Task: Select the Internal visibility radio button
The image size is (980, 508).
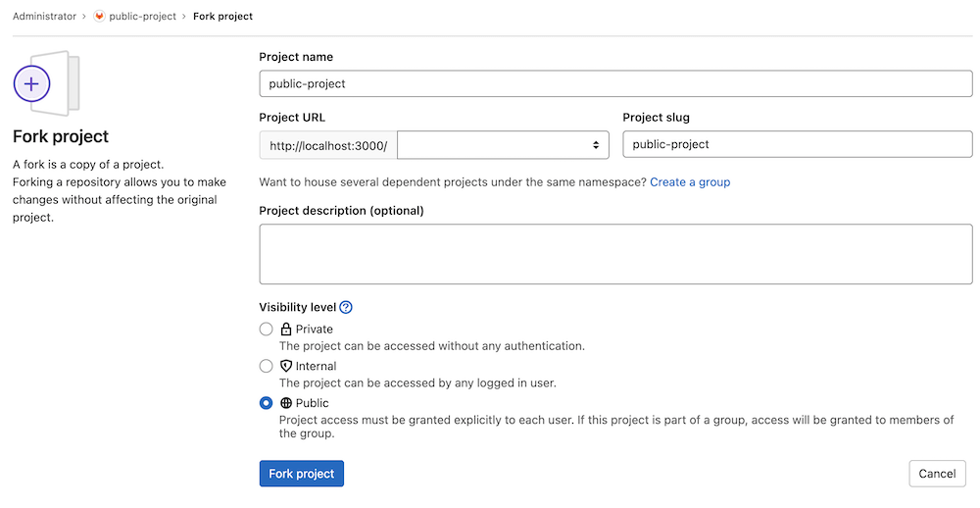Action: click(266, 366)
